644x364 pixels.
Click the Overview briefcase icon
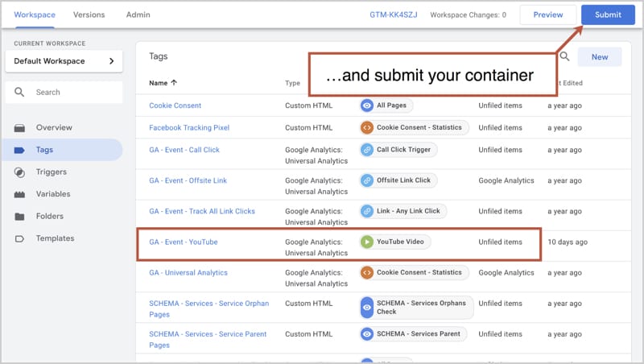(19, 128)
